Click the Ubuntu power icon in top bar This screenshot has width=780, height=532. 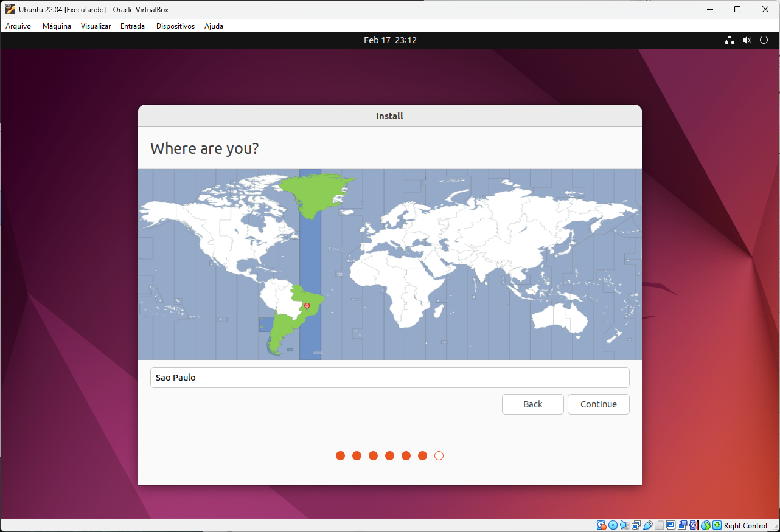click(x=764, y=40)
